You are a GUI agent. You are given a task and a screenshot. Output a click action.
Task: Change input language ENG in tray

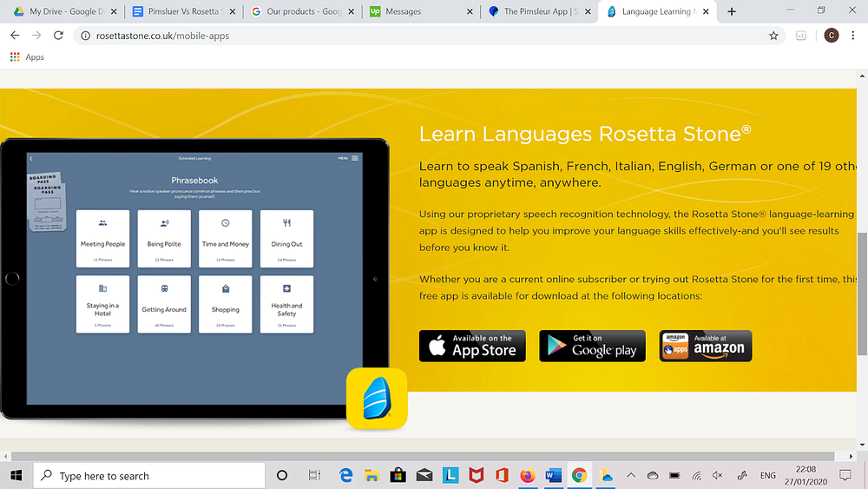coord(768,475)
